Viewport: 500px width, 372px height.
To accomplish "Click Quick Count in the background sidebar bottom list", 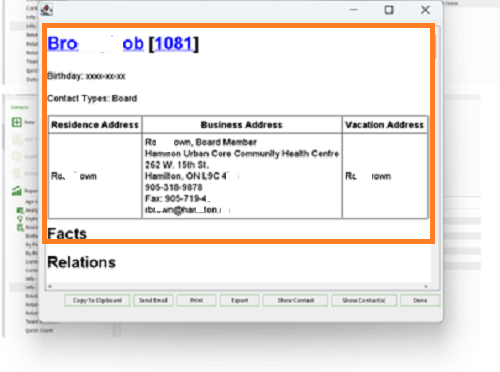I will coord(39,331).
